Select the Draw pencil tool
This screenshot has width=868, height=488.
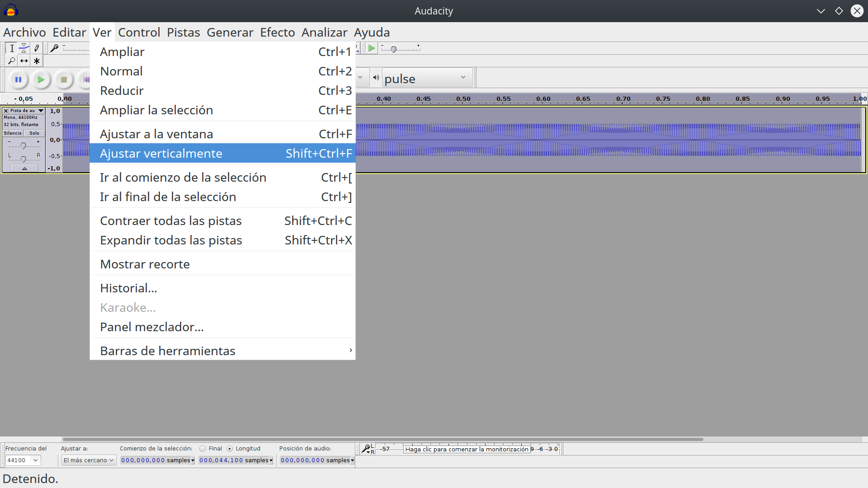(x=37, y=48)
